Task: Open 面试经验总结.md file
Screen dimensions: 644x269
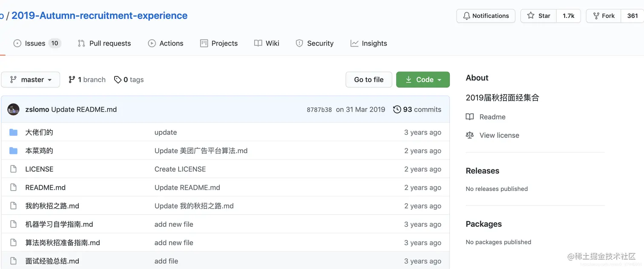Action: [x=52, y=261]
